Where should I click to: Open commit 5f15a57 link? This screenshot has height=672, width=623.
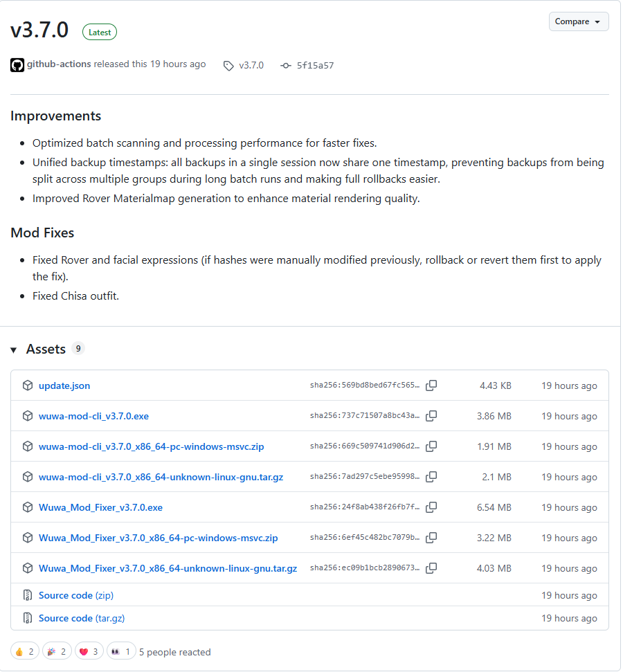pos(315,66)
